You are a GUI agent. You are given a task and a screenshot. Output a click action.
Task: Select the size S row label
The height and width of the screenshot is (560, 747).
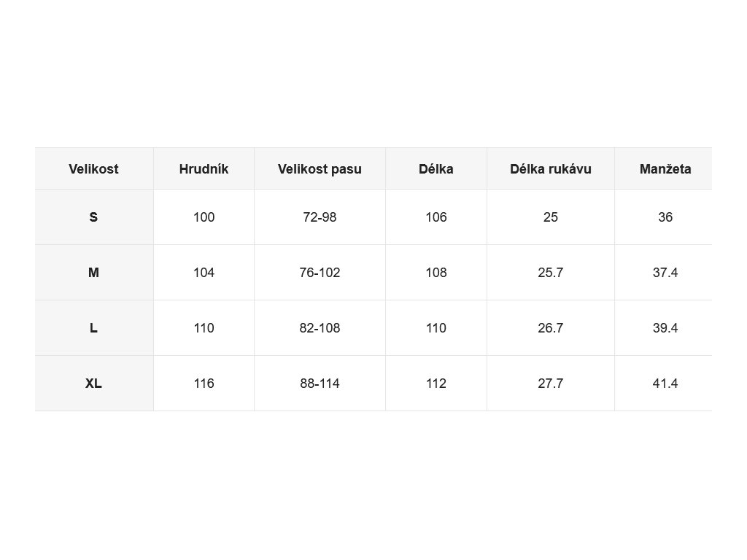pyautogui.click(x=94, y=217)
